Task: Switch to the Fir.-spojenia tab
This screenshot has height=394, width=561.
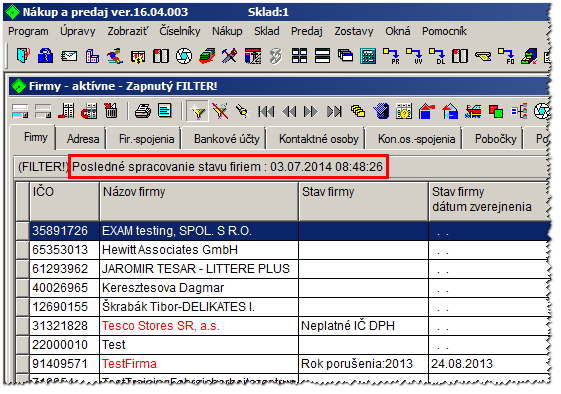Action: click(147, 138)
